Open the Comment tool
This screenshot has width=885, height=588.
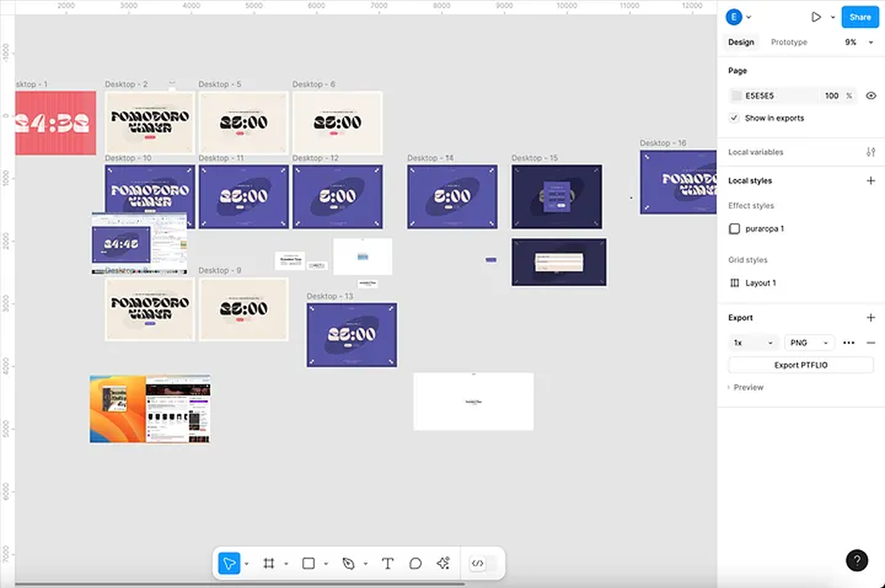(416, 563)
